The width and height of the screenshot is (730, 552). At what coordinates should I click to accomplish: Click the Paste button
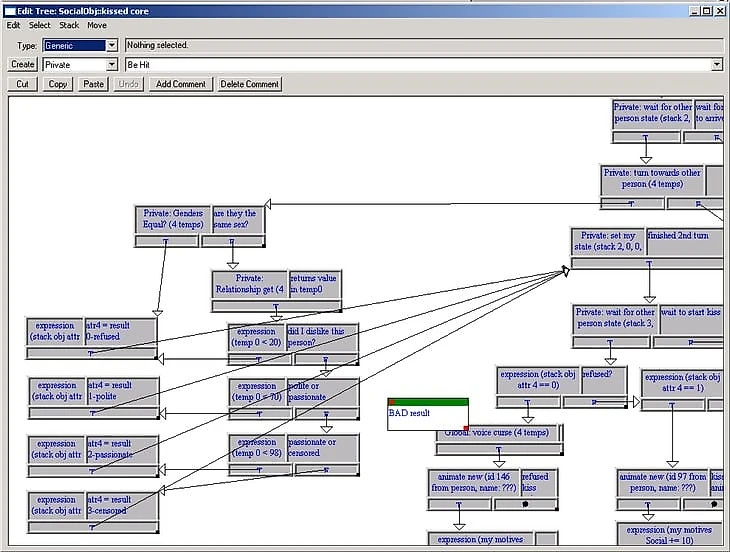94,84
